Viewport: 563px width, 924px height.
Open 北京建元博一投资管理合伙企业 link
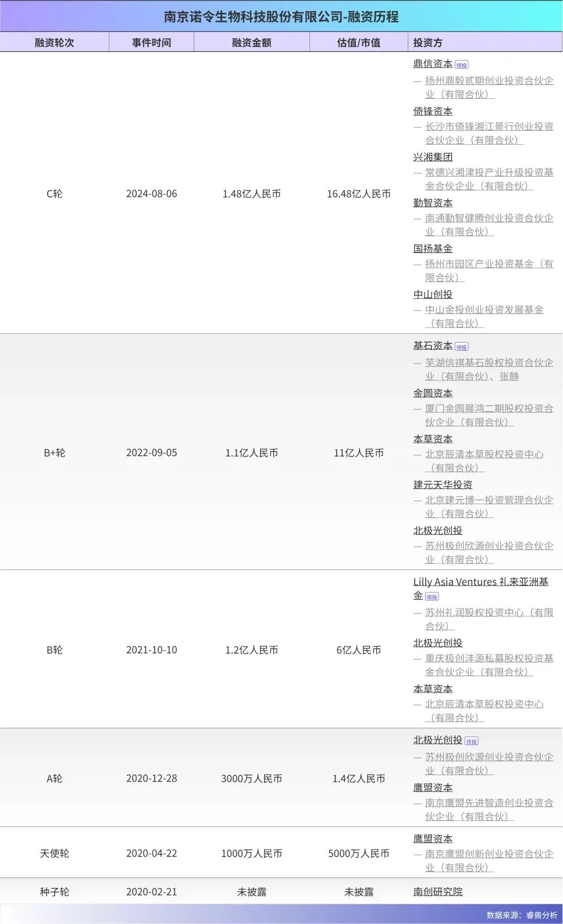pos(489,507)
